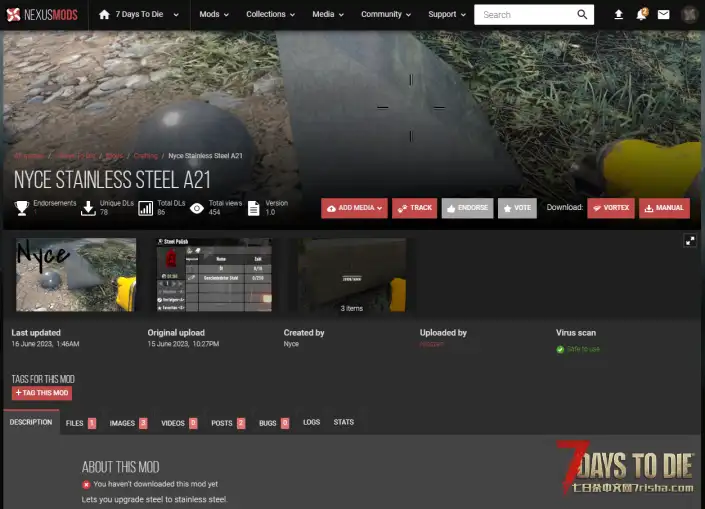This screenshot has width=705, height=509.
Task: Click the Endorsements trophy icon
Action: 22,208
